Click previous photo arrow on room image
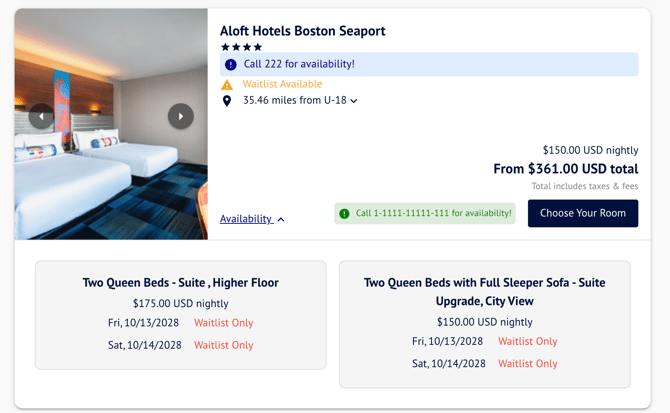Viewport: 670px width, 413px height. tap(41, 117)
